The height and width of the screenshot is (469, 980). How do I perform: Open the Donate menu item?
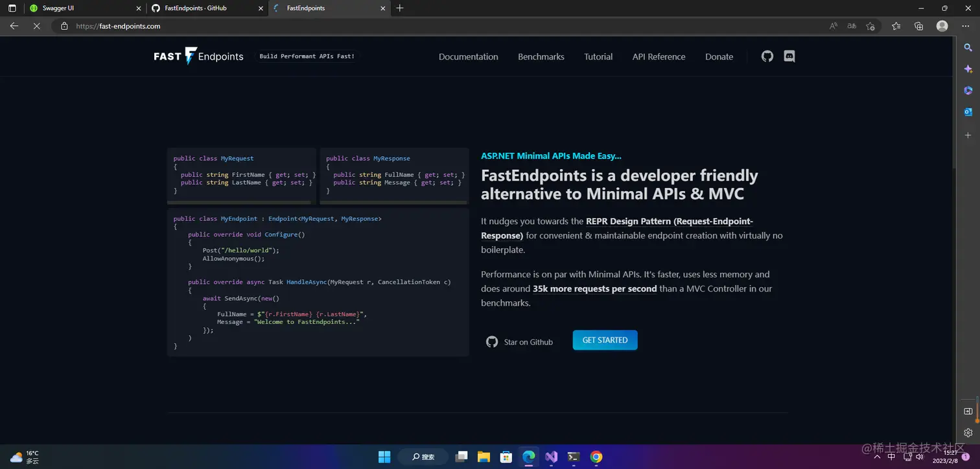click(719, 56)
